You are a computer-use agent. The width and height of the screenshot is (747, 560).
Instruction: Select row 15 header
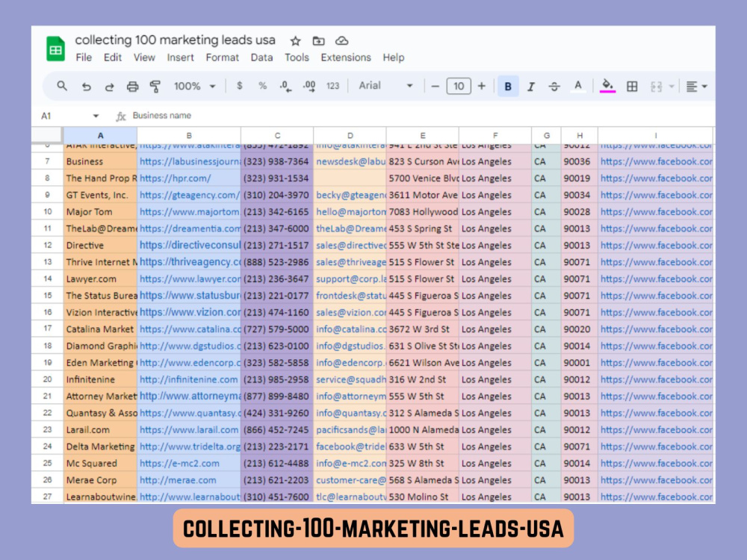(47, 295)
